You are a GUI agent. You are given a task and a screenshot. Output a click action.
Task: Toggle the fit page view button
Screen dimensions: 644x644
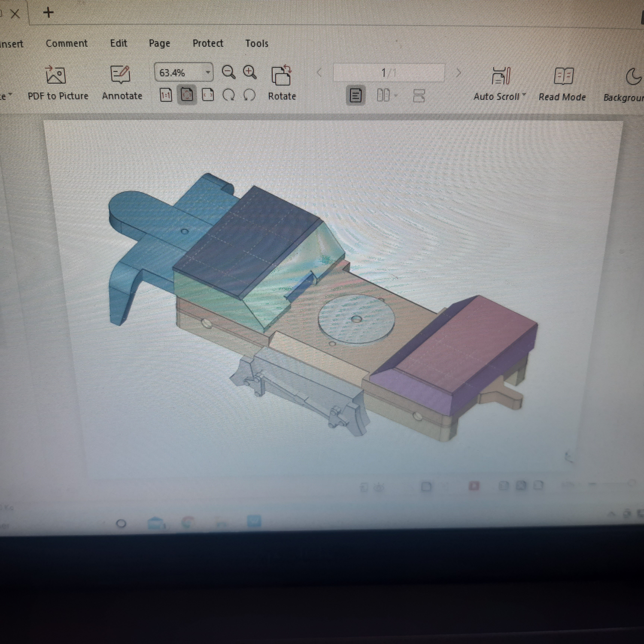point(187,95)
